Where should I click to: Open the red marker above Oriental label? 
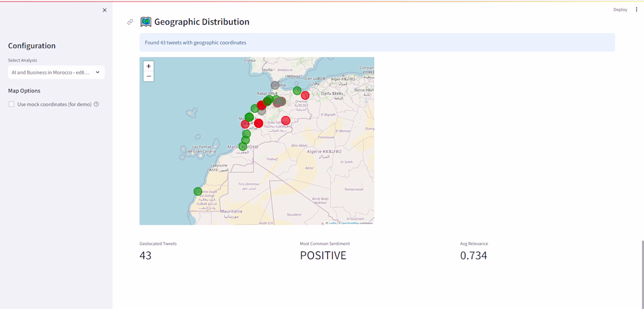coord(305,96)
